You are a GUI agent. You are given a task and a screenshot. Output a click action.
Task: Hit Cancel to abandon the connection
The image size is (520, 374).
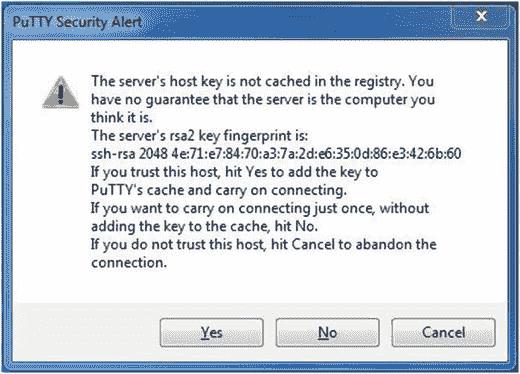[x=443, y=332]
